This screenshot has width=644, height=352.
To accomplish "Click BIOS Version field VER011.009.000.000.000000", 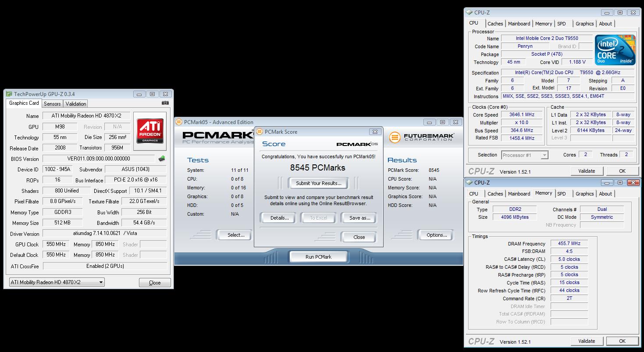I will pos(99,159).
